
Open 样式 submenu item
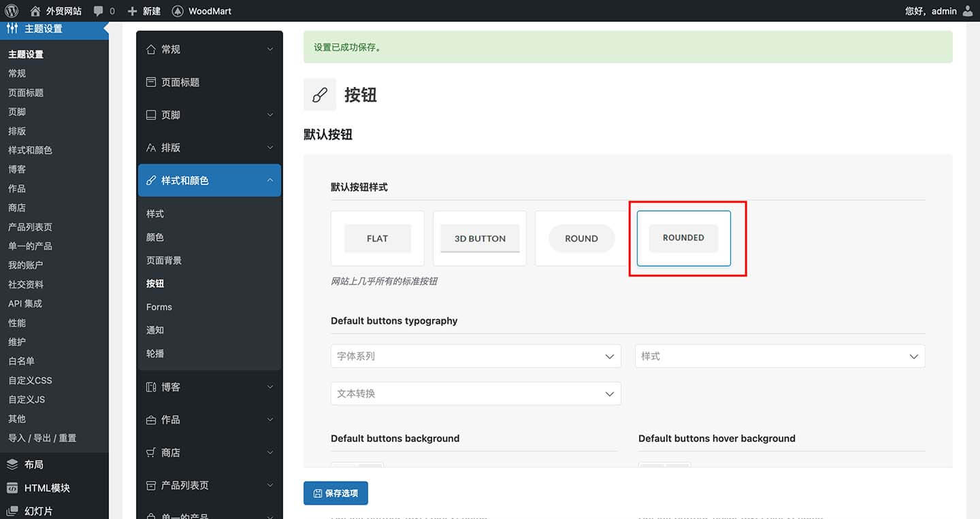[155, 214]
